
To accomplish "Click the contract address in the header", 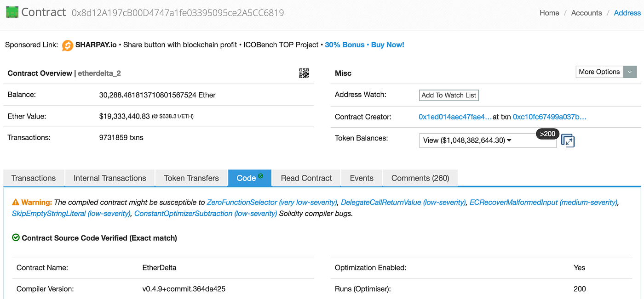I will pos(178,13).
